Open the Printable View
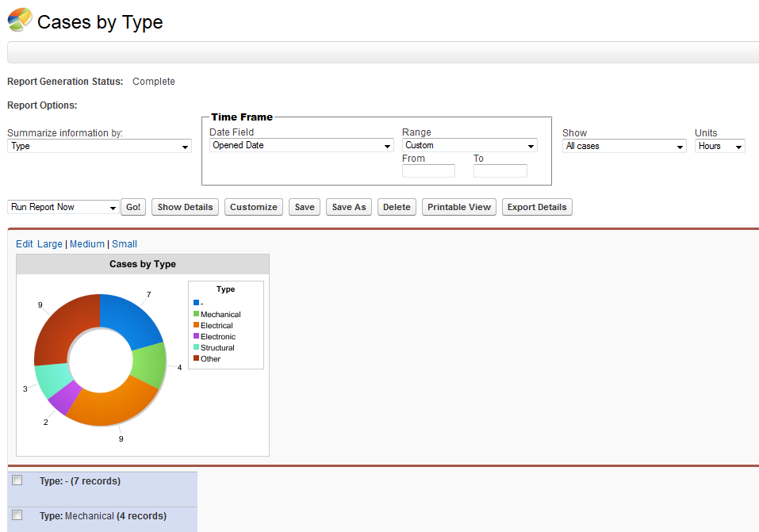 point(459,207)
